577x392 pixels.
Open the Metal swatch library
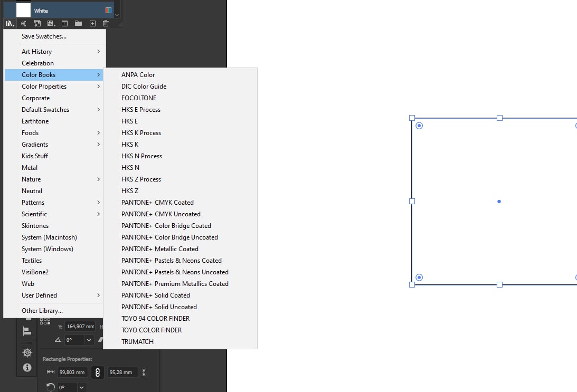(x=54, y=168)
